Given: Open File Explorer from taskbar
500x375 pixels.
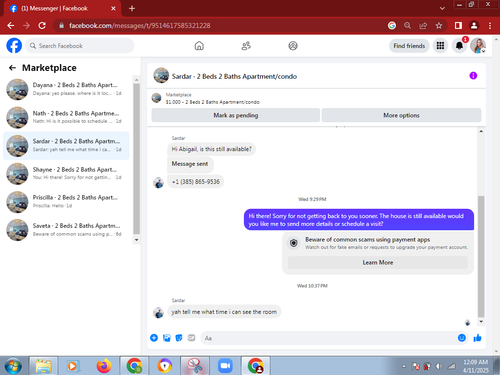Looking at the screenshot, I should click(x=43, y=366).
